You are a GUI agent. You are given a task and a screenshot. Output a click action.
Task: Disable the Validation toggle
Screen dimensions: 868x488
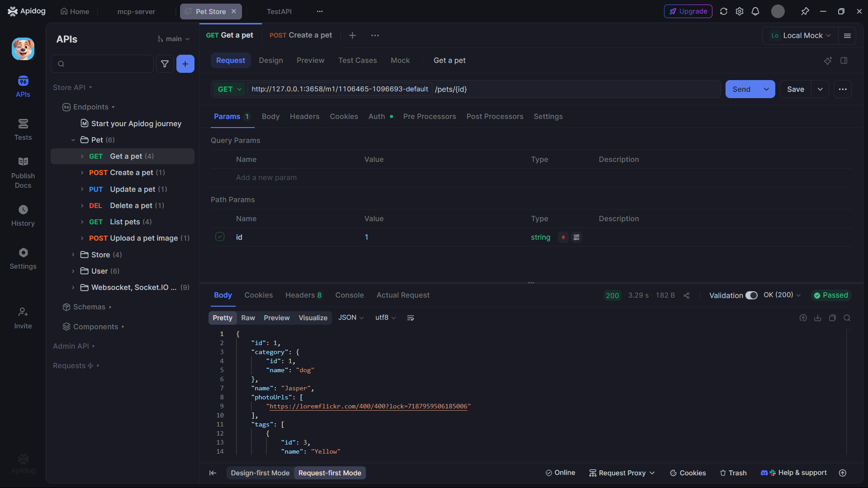click(752, 295)
